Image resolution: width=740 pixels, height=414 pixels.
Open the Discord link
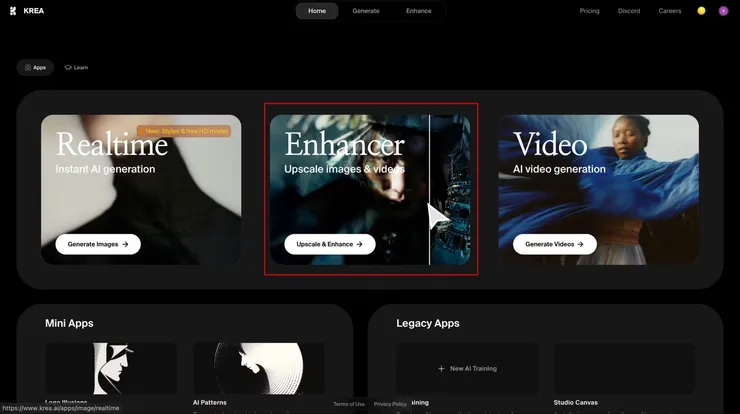(x=629, y=11)
